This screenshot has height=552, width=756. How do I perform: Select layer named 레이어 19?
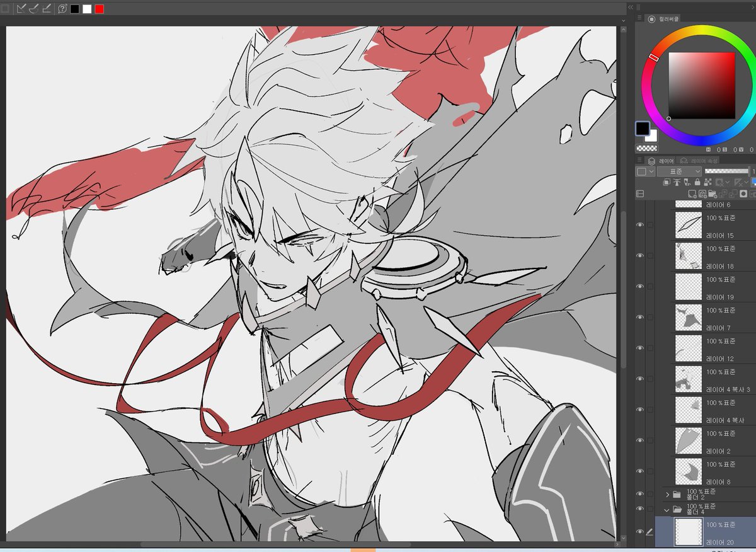(720, 297)
